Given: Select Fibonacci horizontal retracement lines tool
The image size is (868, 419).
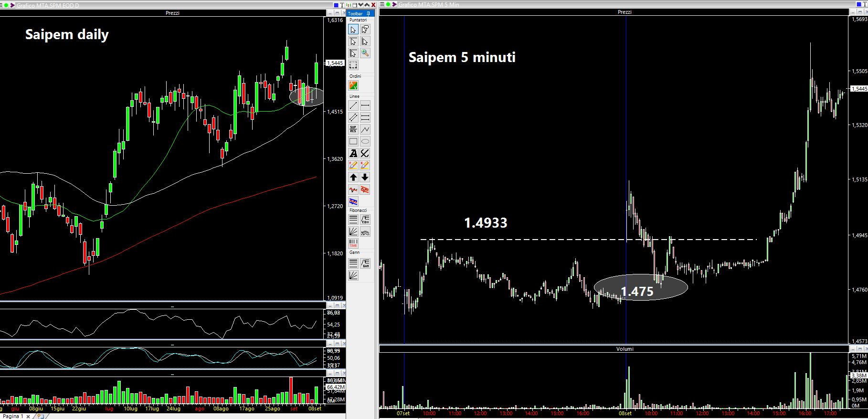Looking at the screenshot, I should click(x=353, y=220).
